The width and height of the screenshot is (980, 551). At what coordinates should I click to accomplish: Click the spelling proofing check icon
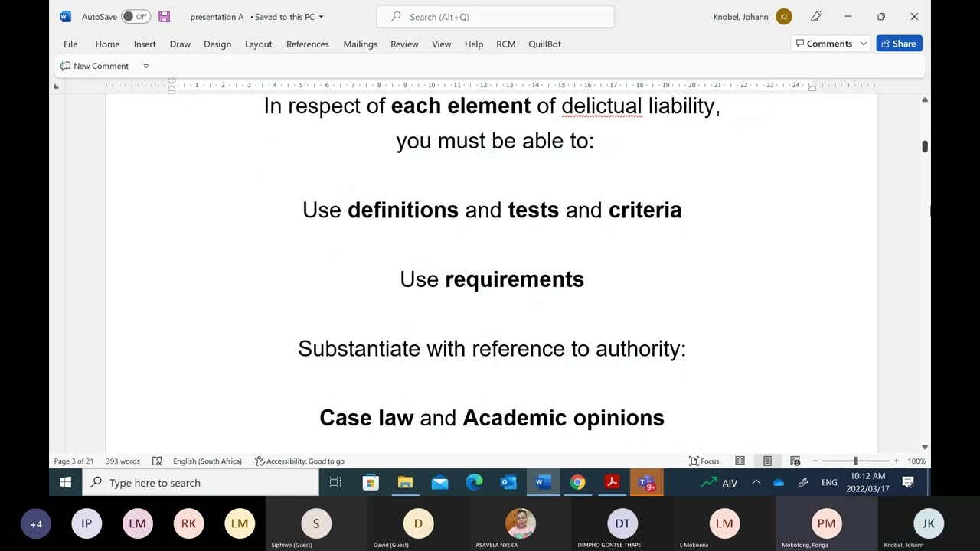[157, 461]
